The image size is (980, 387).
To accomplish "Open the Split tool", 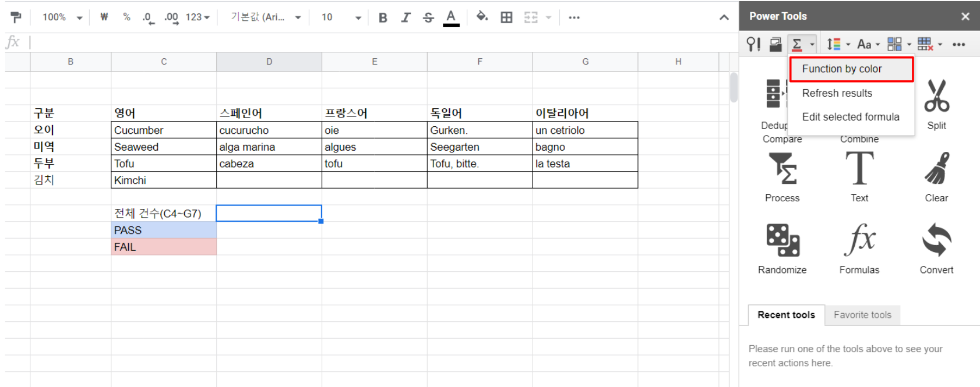I will coord(936,105).
